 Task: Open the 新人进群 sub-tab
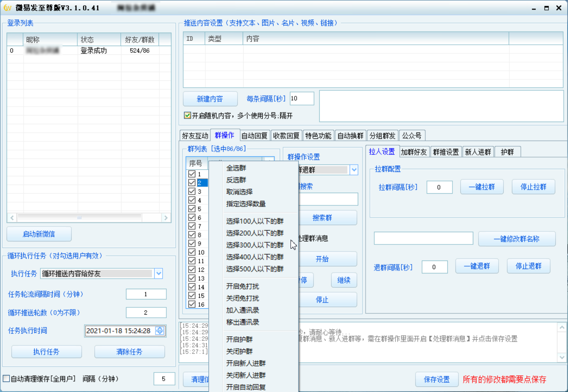(x=478, y=152)
